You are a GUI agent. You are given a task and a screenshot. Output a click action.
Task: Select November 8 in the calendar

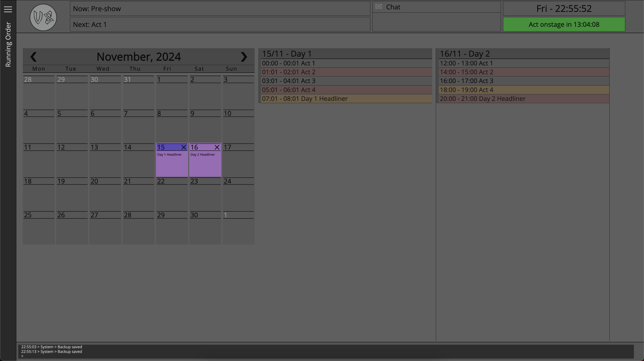tap(172, 126)
